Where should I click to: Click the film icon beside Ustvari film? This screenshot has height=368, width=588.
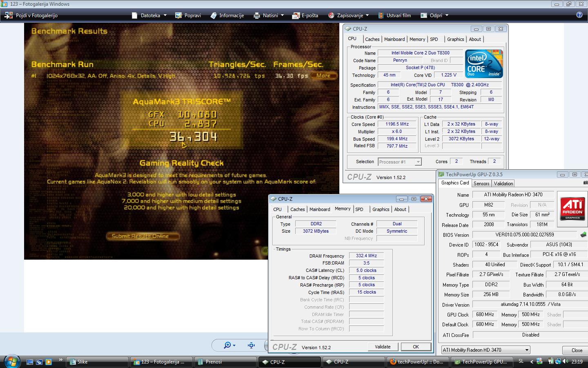pos(381,16)
